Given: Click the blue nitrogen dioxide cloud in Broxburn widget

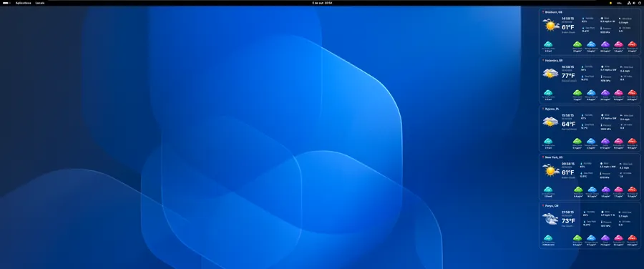Looking at the screenshot, I should tap(592, 44).
